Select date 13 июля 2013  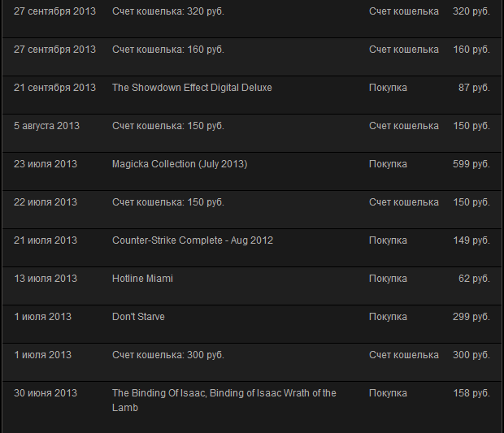tap(46, 279)
